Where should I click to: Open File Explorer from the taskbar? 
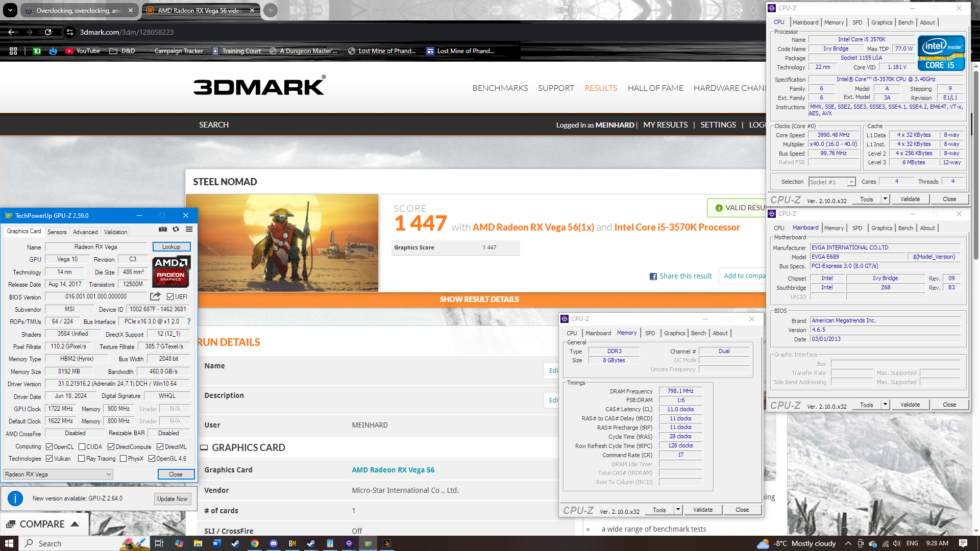tap(198, 543)
